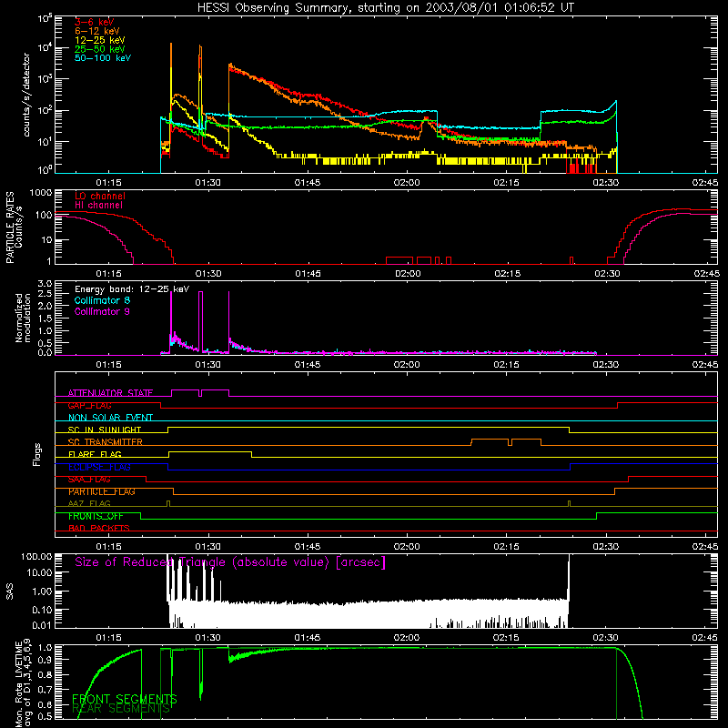Click the 02:30 time label under the SAS panel
The height and width of the screenshot is (728, 728).
[606, 638]
